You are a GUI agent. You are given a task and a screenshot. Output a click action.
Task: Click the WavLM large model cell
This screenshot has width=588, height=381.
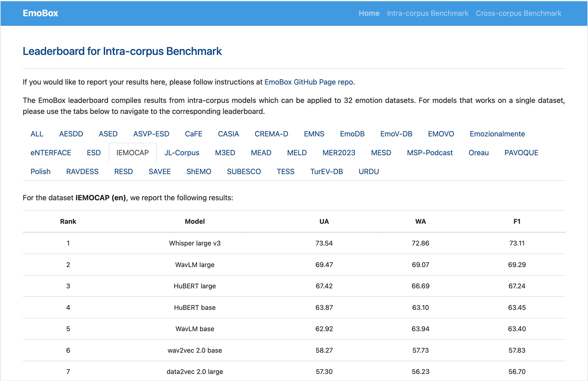195,265
